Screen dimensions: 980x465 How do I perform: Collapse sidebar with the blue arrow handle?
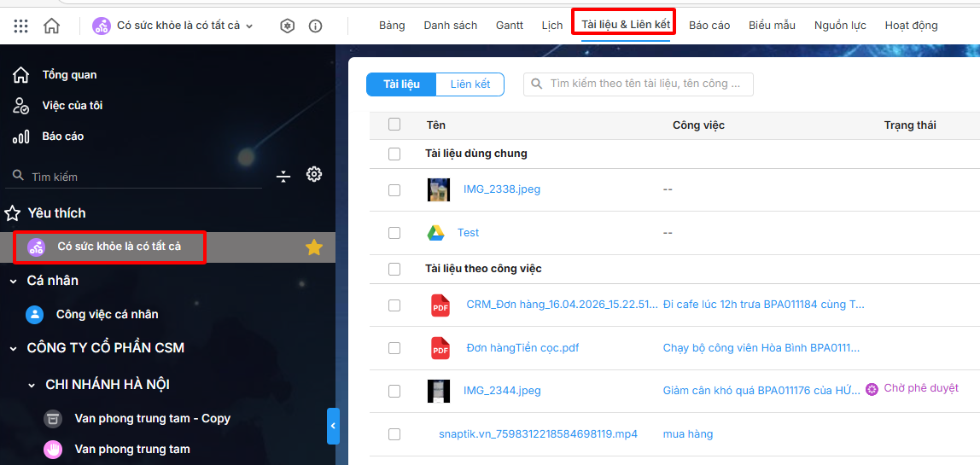pyautogui.click(x=333, y=426)
